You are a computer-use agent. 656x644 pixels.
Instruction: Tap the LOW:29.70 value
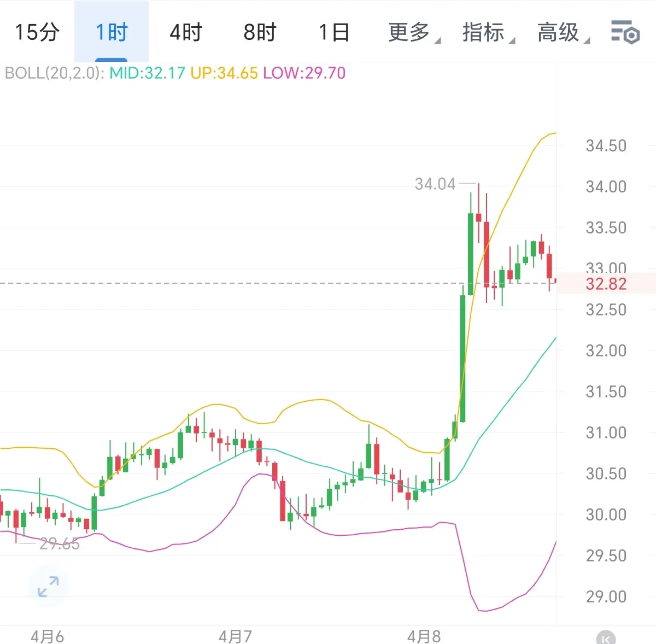304,73
